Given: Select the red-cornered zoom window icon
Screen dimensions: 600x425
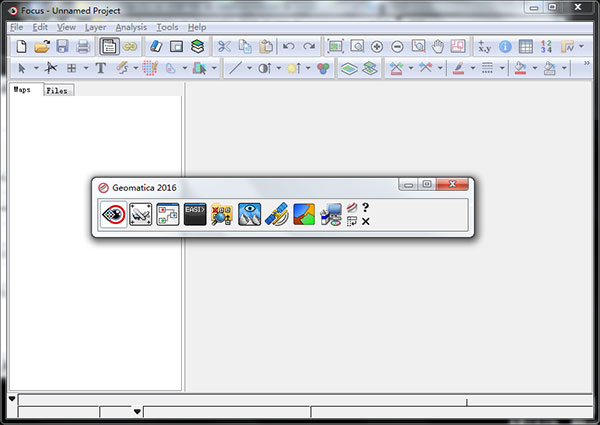Looking at the screenshot, I should tap(418, 47).
